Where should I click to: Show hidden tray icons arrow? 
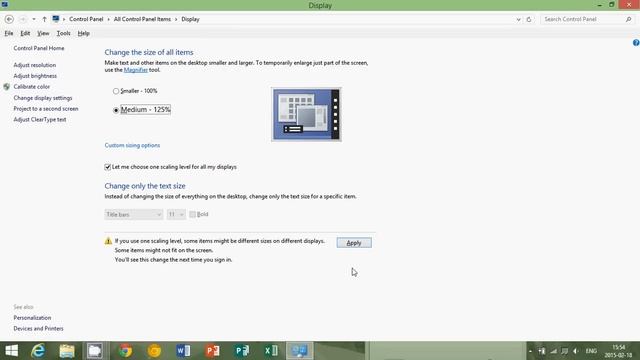click(x=530, y=351)
